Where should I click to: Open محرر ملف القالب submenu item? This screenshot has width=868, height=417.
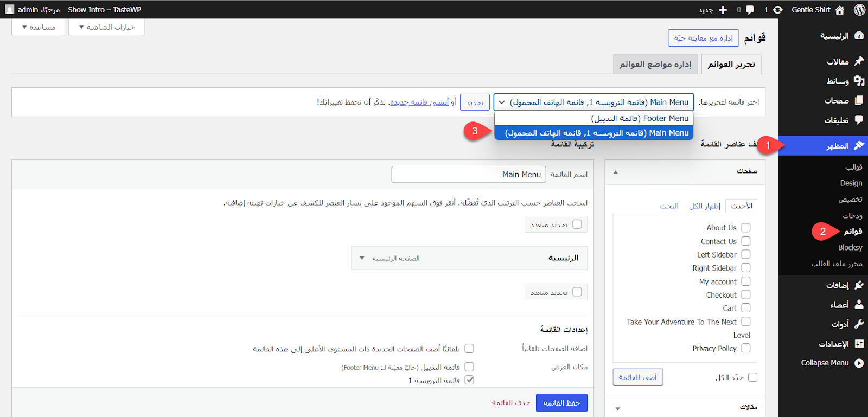coord(837,264)
